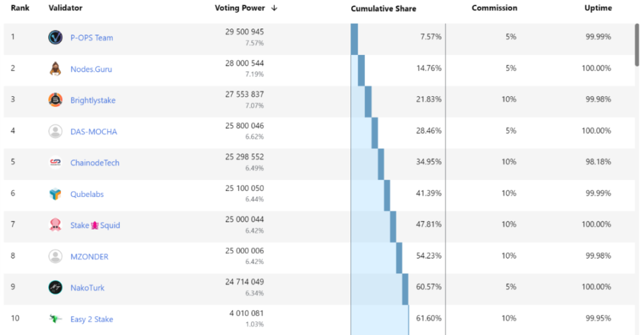
Task: Sort by the Uptime column header
Action: point(598,9)
